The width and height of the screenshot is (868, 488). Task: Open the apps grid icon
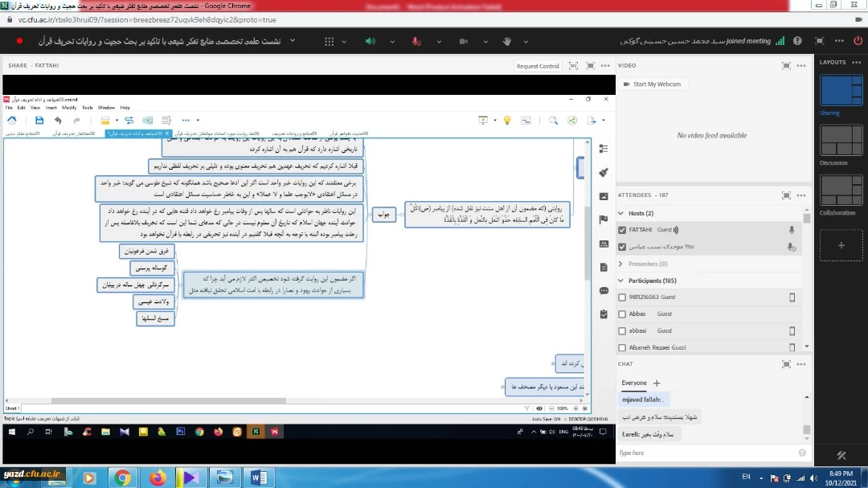click(x=330, y=41)
